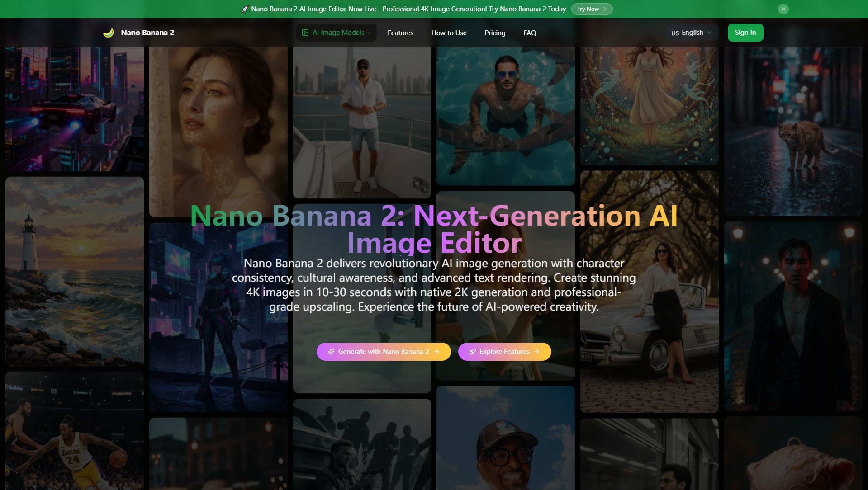868x490 pixels.
Task: Select How to Use navigation item
Action: [449, 33]
